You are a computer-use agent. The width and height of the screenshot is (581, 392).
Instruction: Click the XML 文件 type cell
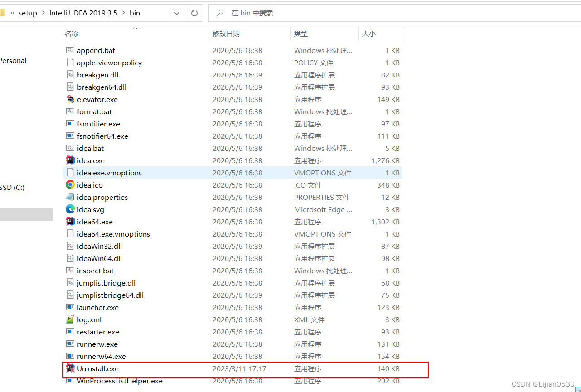click(x=310, y=320)
